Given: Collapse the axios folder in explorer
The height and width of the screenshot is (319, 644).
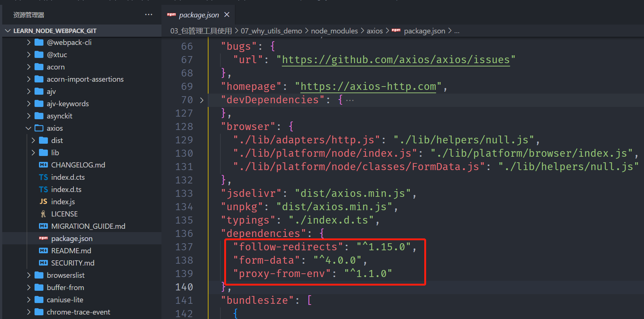Looking at the screenshot, I should point(29,128).
